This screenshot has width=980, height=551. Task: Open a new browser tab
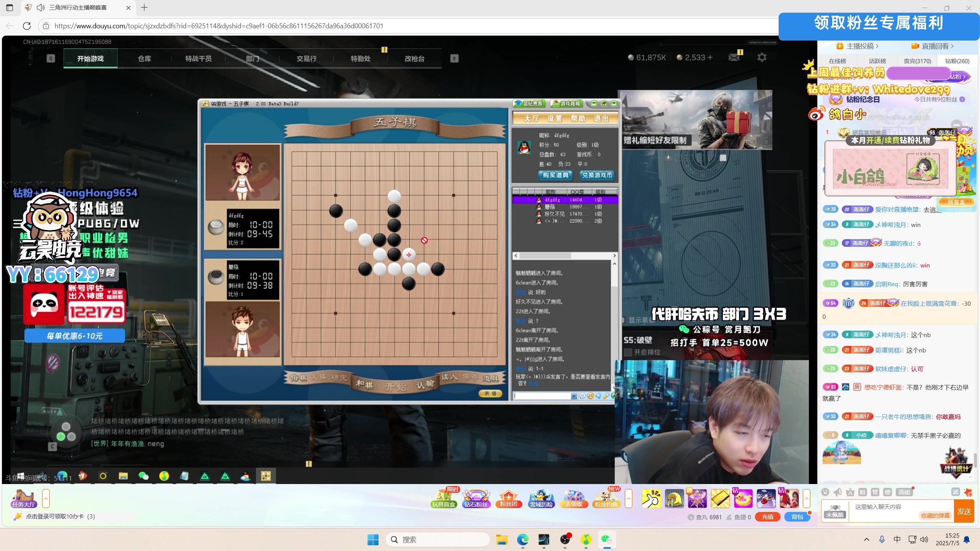(x=144, y=8)
